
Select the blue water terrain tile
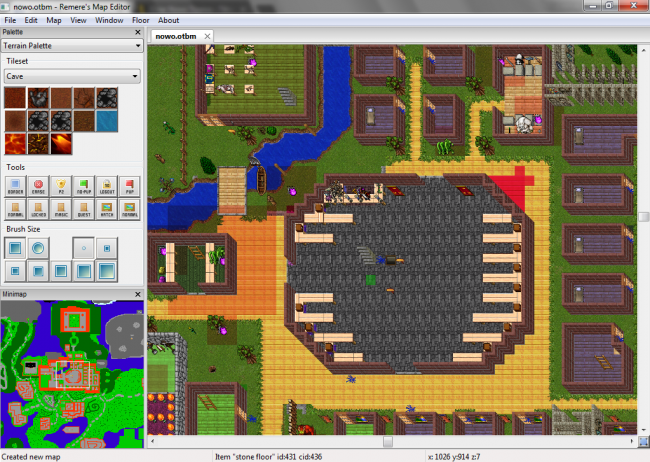107,121
